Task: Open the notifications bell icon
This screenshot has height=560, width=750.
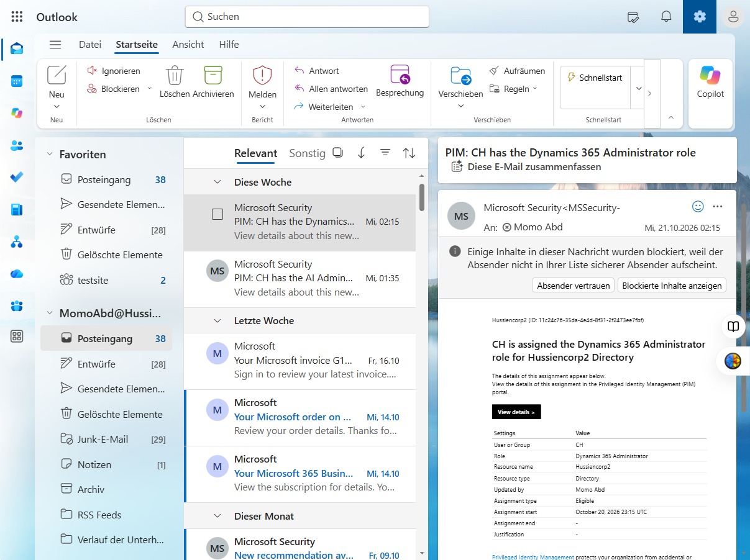Action: pyautogui.click(x=666, y=17)
